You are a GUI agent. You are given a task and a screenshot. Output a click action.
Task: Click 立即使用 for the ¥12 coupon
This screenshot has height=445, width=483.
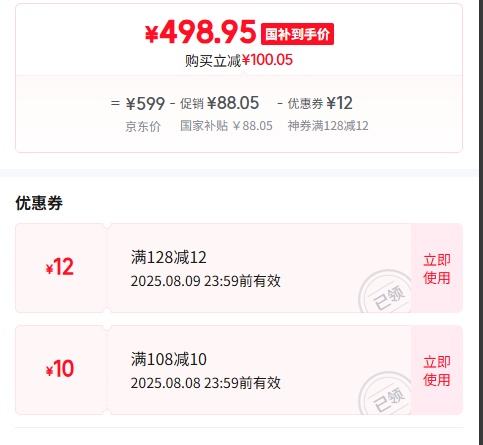[437, 268]
